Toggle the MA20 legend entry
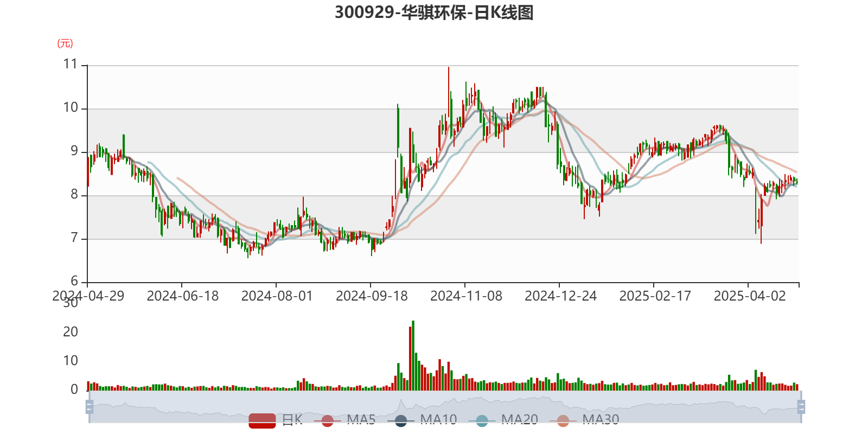This screenshot has height=434, width=868. point(503,420)
